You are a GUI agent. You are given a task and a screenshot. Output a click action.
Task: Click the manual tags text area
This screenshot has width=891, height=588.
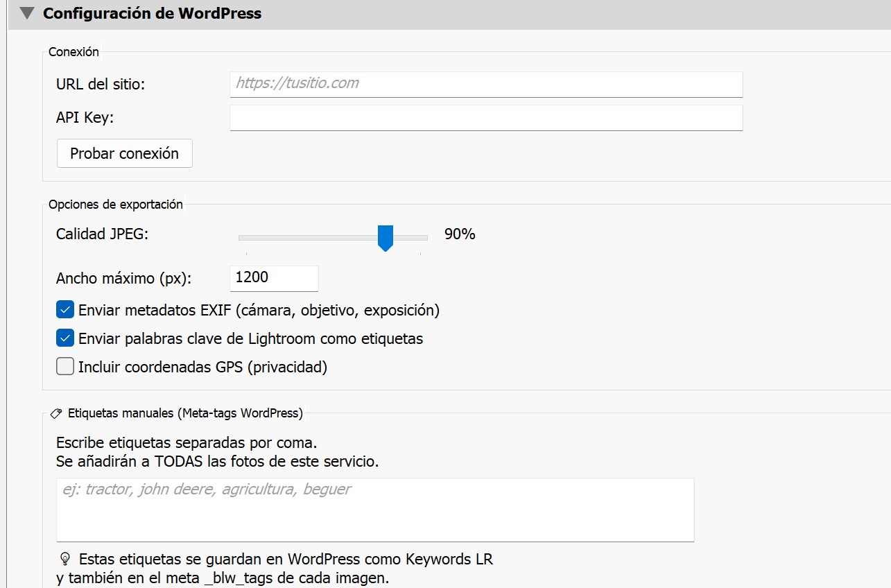tap(375, 510)
